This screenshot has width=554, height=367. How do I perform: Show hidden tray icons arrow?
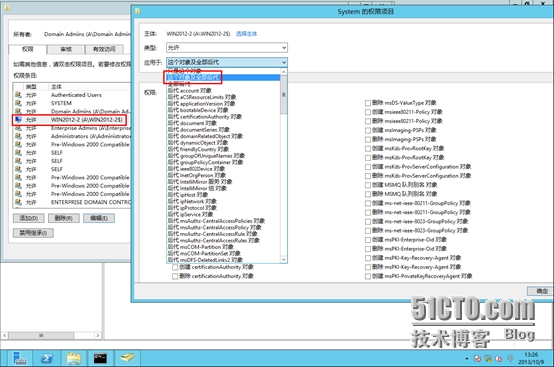point(467,359)
